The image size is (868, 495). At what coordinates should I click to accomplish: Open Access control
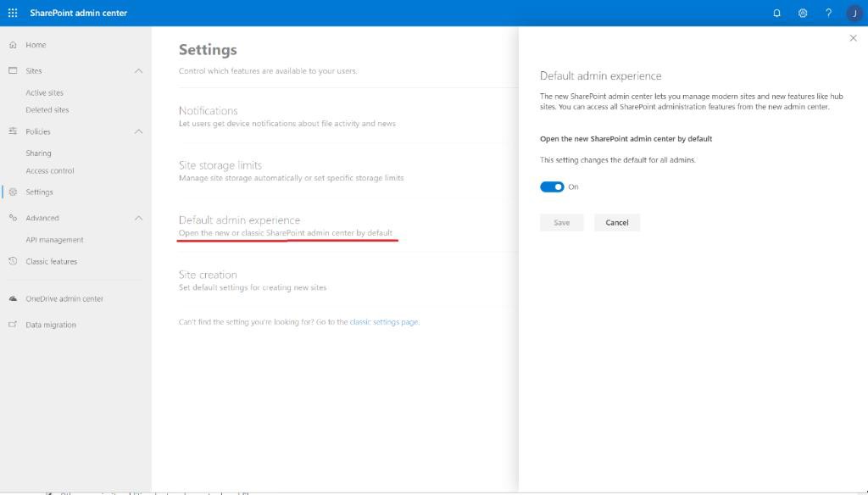50,171
